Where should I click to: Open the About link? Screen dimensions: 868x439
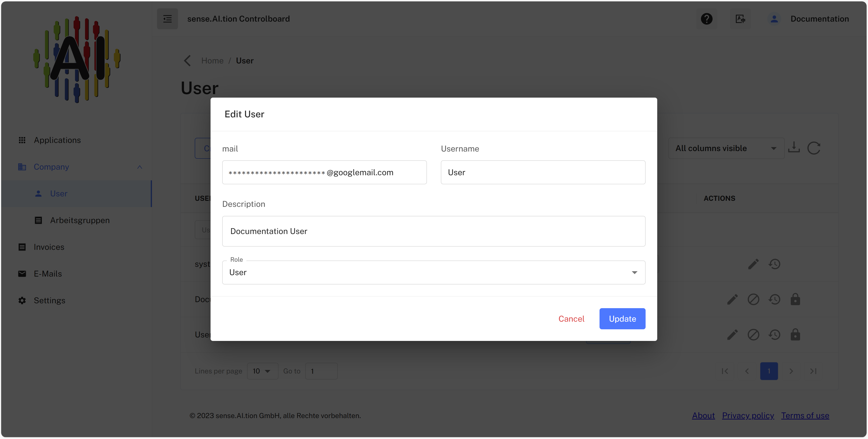coord(703,416)
